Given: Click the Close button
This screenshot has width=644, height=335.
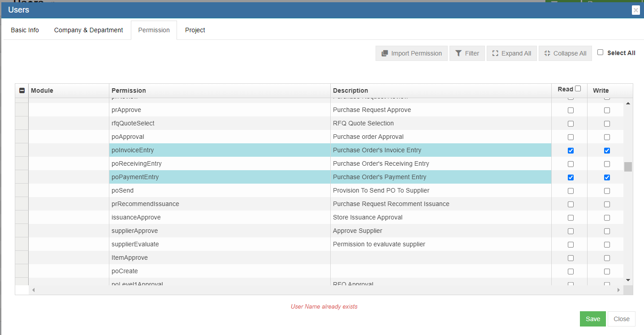Looking at the screenshot, I should [621, 319].
